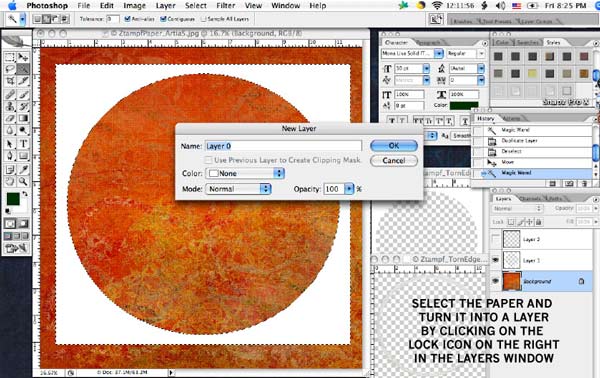Hide the Background layer eye icon
The image size is (600, 378).
click(x=496, y=281)
